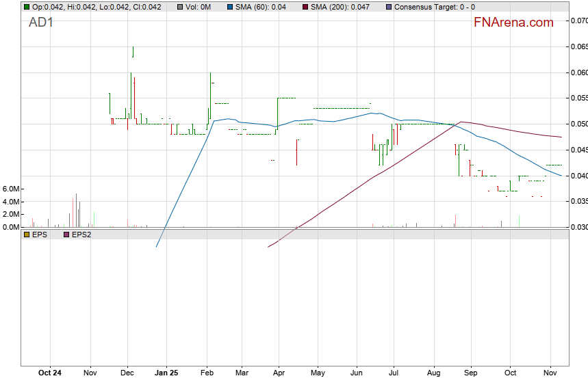The image size is (588, 387).
Task: Click the SMA (200): 0.047 legend text
Action: tap(342, 7)
